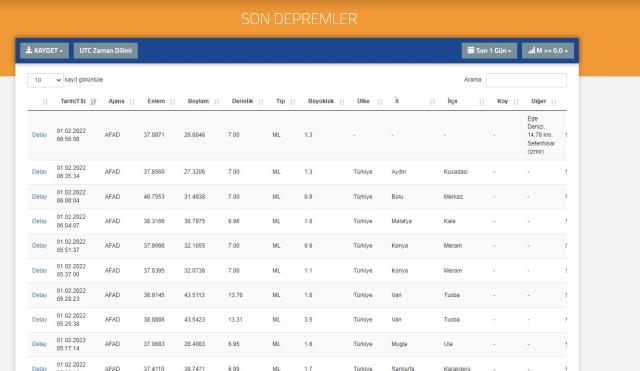640x371 pixels.
Task: Click the SON DEPREMLER page title
Action: pos(299,19)
